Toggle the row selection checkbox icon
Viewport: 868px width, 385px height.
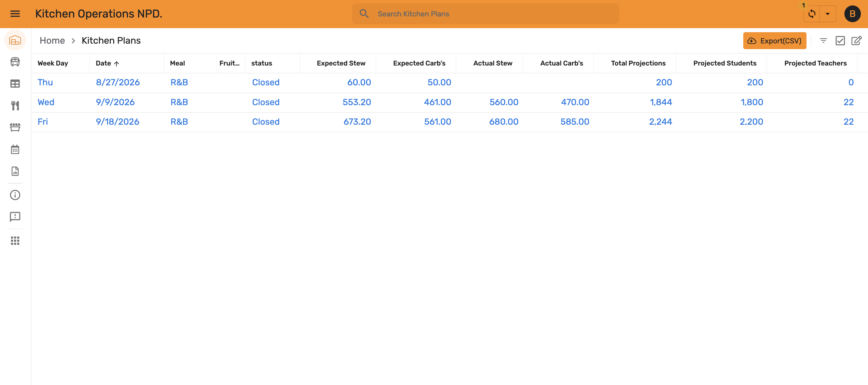pos(840,41)
